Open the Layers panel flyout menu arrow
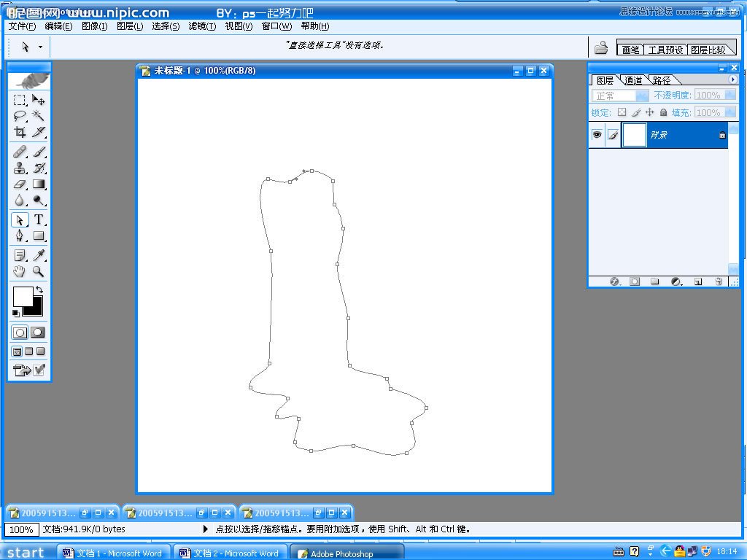This screenshot has height=560, width=747. 732,79
